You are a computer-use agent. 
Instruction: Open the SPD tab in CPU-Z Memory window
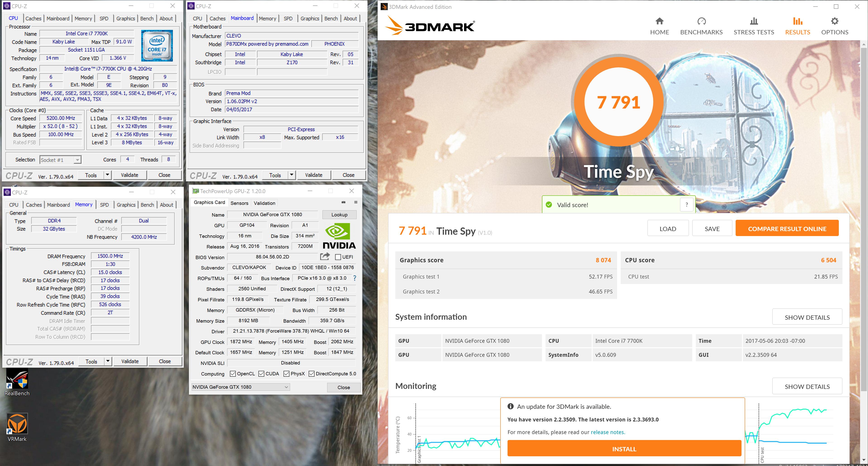tap(105, 205)
